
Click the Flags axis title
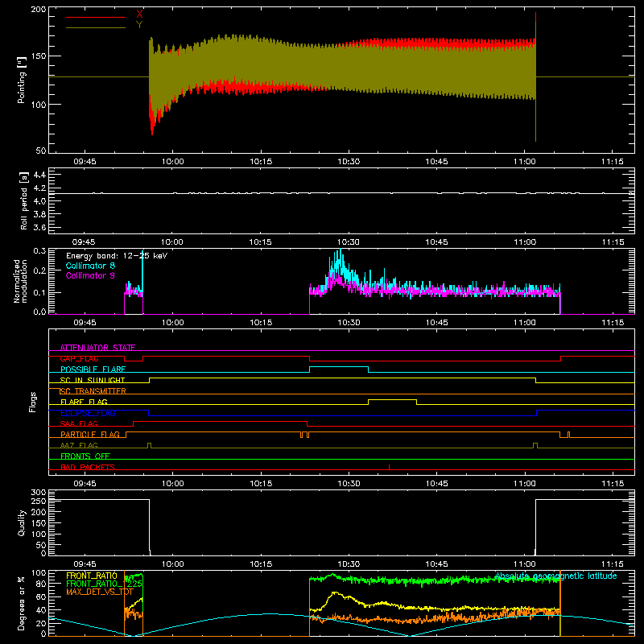coord(32,402)
